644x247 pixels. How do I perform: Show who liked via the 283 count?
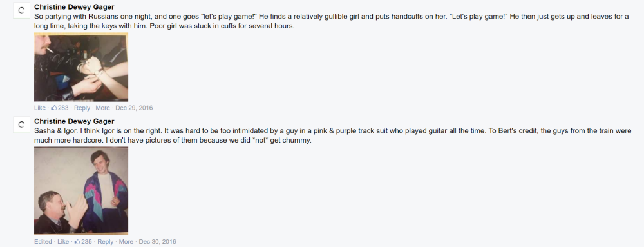coord(63,108)
